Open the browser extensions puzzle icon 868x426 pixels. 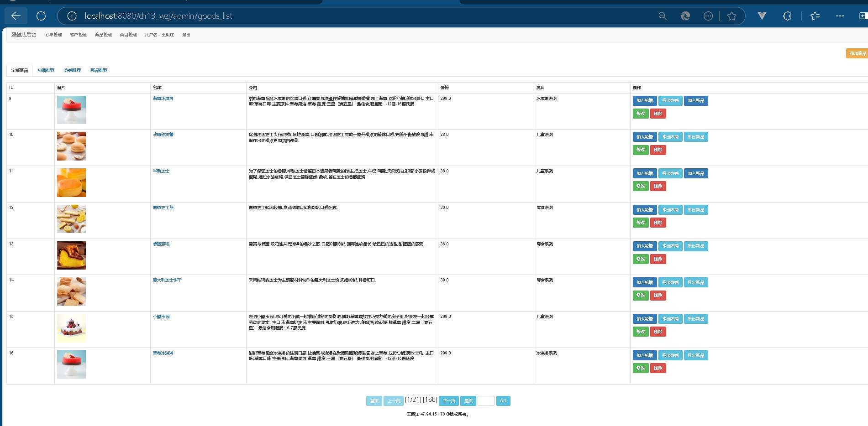(787, 16)
